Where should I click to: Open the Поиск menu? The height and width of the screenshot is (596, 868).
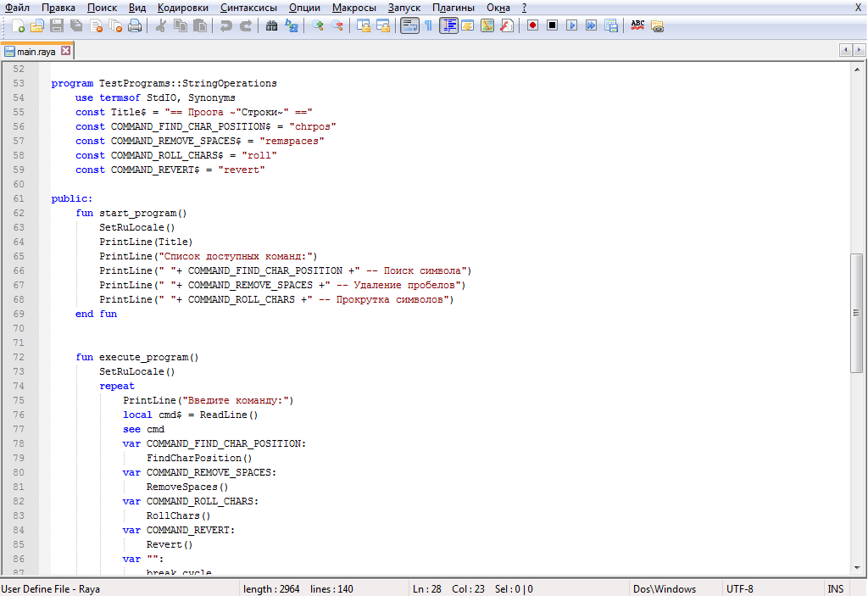(x=102, y=8)
